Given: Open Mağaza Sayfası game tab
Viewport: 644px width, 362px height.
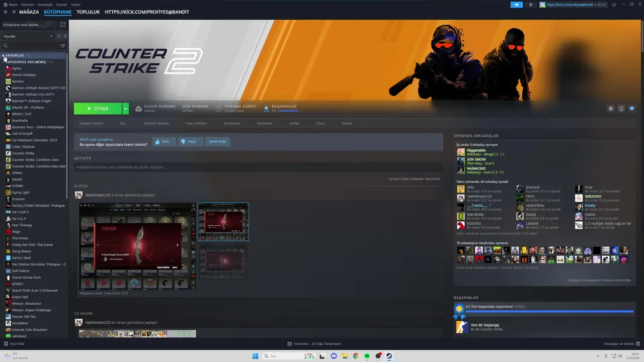Looking at the screenshot, I should [x=91, y=123].
